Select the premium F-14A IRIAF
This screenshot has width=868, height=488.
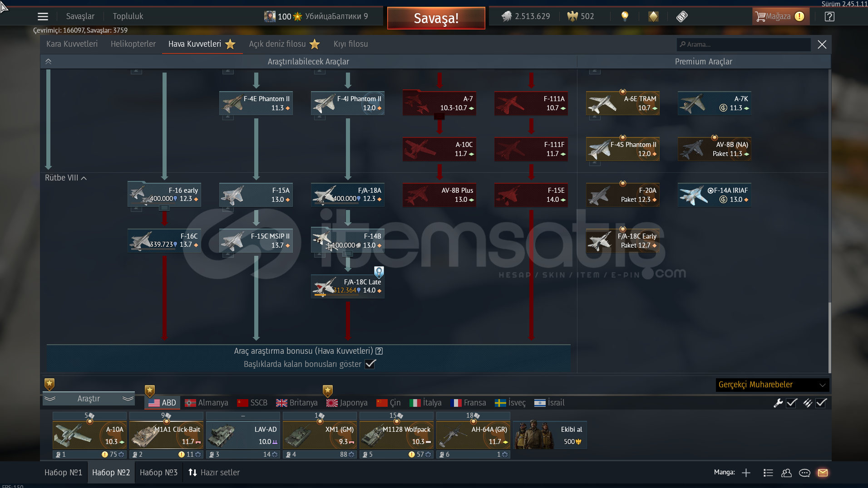pyautogui.click(x=715, y=195)
